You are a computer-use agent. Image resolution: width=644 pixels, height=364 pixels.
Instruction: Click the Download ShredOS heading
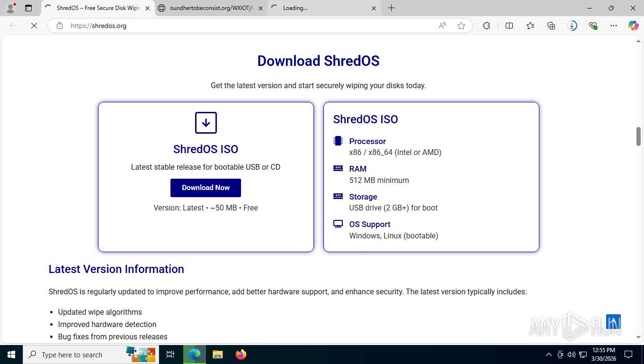point(318,61)
